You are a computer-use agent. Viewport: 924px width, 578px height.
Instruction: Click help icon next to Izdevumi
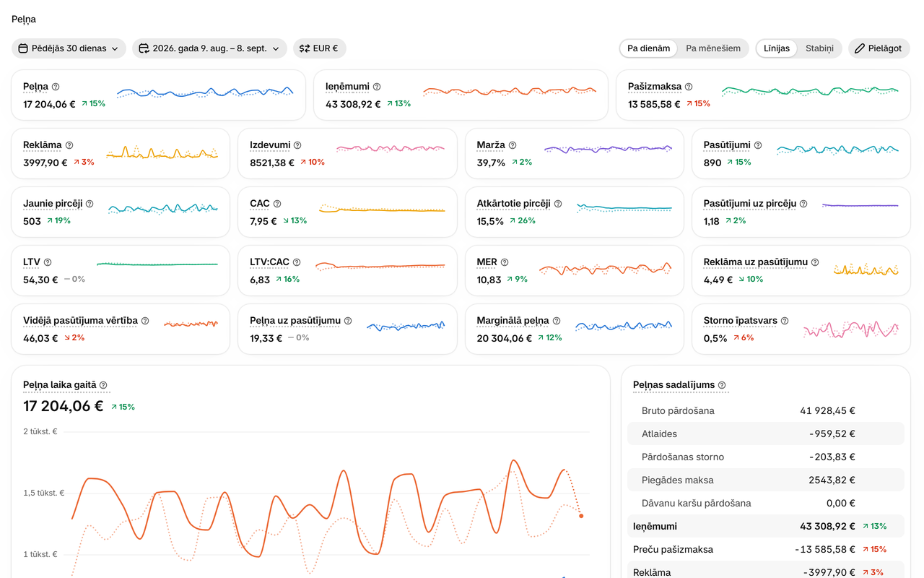[x=297, y=145]
